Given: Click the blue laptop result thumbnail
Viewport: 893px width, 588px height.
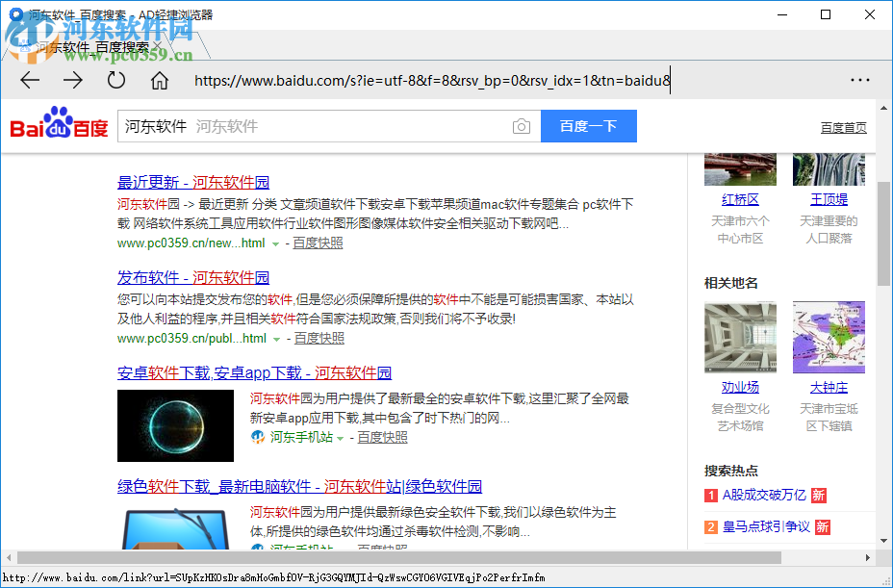Looking at the screenshot, I should 175,527.
